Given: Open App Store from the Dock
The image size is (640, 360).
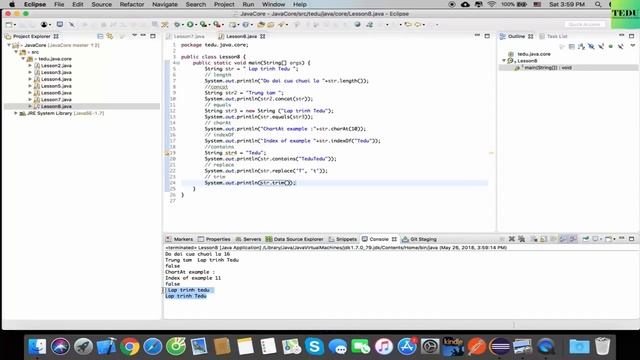Looking at the screenshot, I should click(407, 347).
